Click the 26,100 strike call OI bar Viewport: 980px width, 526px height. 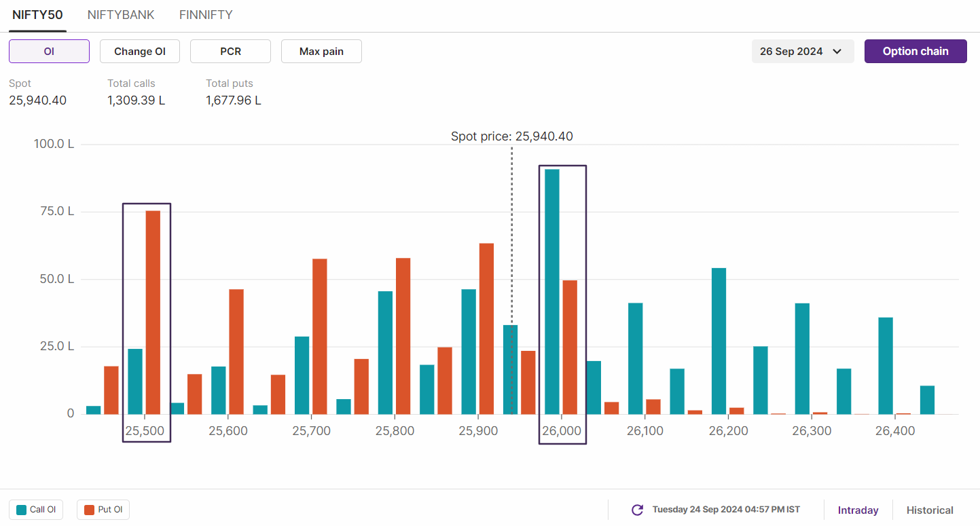pos(636,358)
